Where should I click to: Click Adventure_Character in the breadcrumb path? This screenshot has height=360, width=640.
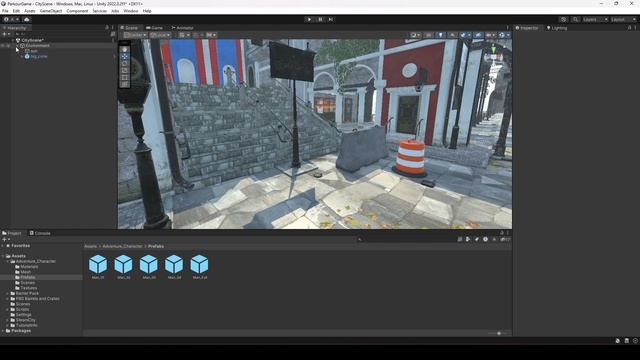tap(122, 246)
